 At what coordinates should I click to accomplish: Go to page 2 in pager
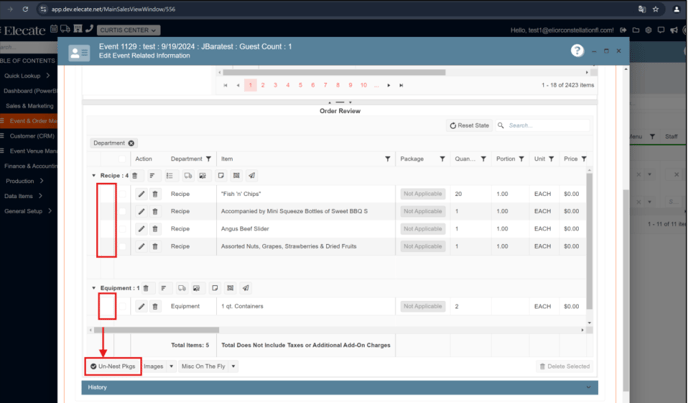(x=263, y=85)
